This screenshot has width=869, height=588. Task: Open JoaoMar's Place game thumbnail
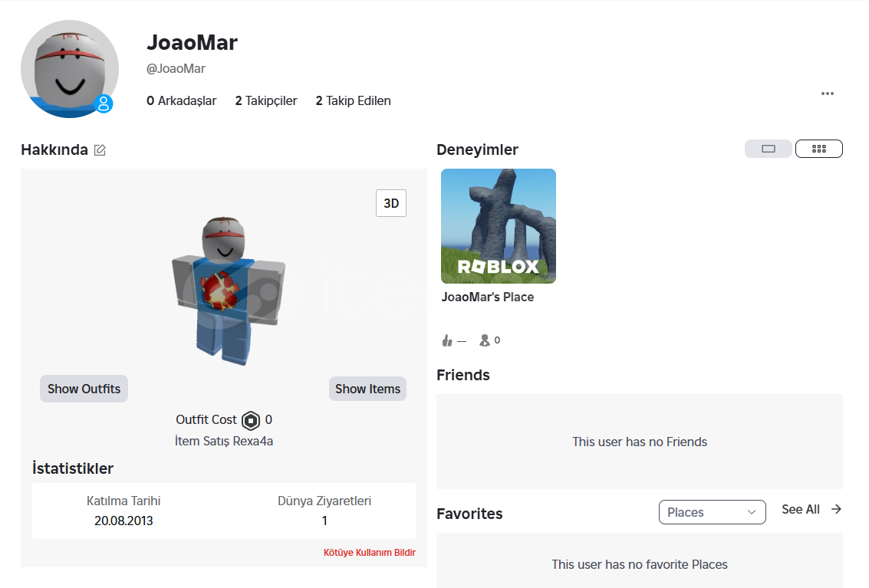coord(499,226)
